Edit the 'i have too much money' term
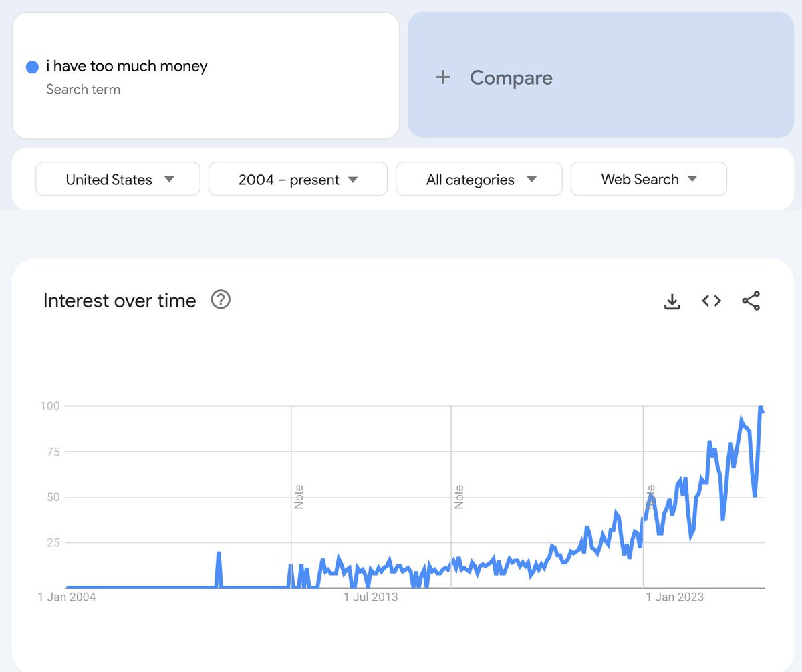 pos(126,66)
